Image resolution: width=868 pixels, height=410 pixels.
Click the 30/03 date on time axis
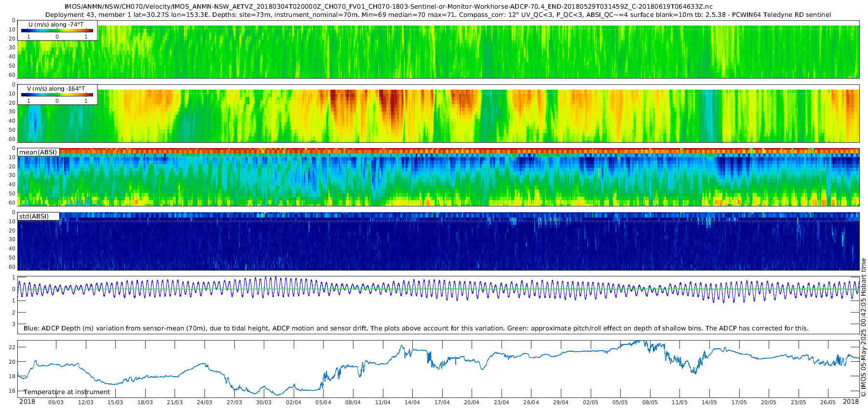[x=264, y=402]
